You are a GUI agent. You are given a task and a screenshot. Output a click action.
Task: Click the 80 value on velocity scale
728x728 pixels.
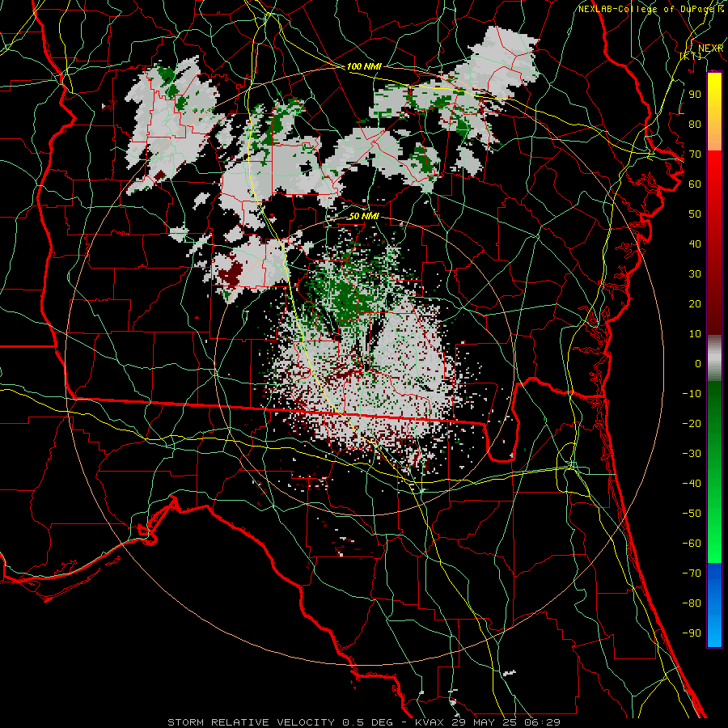[x=695, y=125]
